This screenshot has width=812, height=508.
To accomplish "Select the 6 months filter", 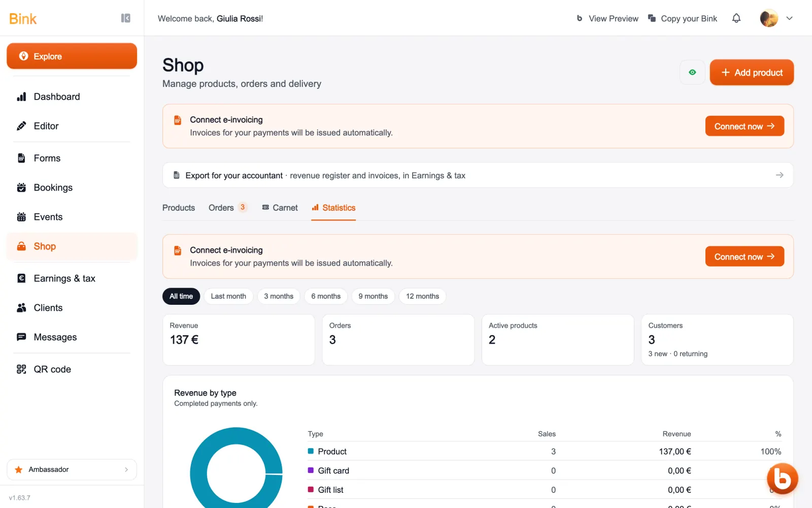I will pos(326,296).
